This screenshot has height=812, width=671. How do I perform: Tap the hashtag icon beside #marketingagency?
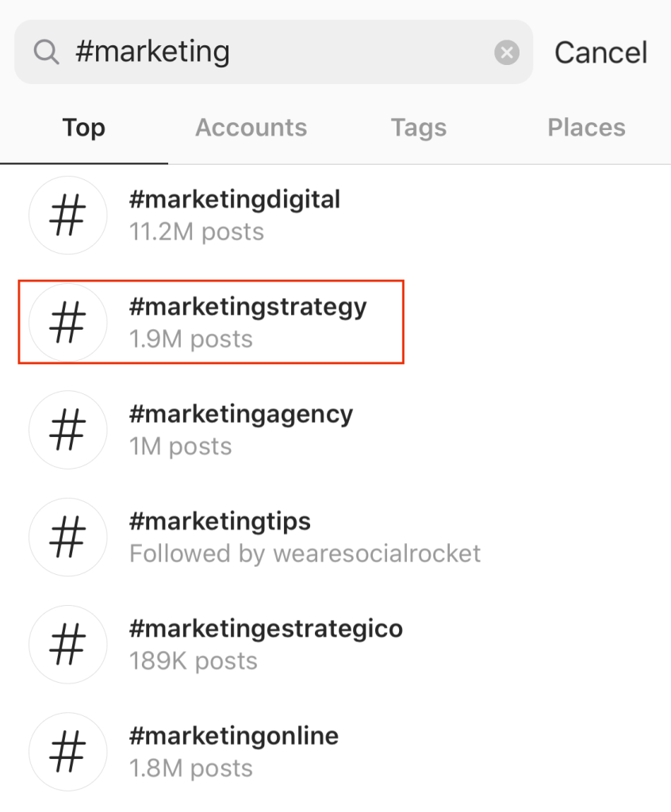coord(68,429)
